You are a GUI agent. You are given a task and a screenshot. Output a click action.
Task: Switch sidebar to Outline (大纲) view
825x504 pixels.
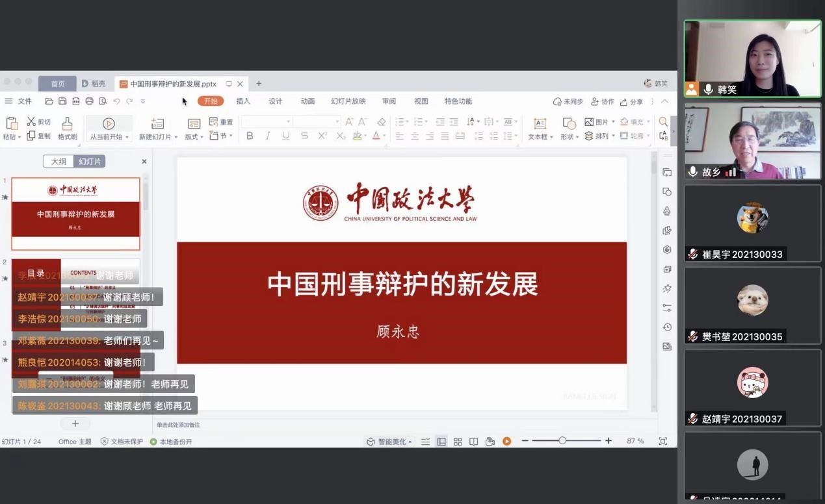(59, 162)
